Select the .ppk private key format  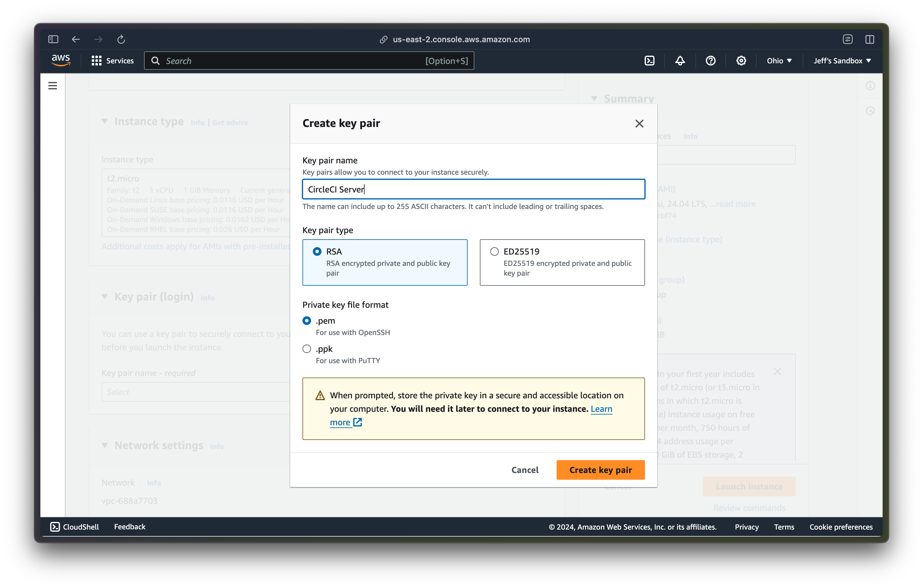pos(307,349)
